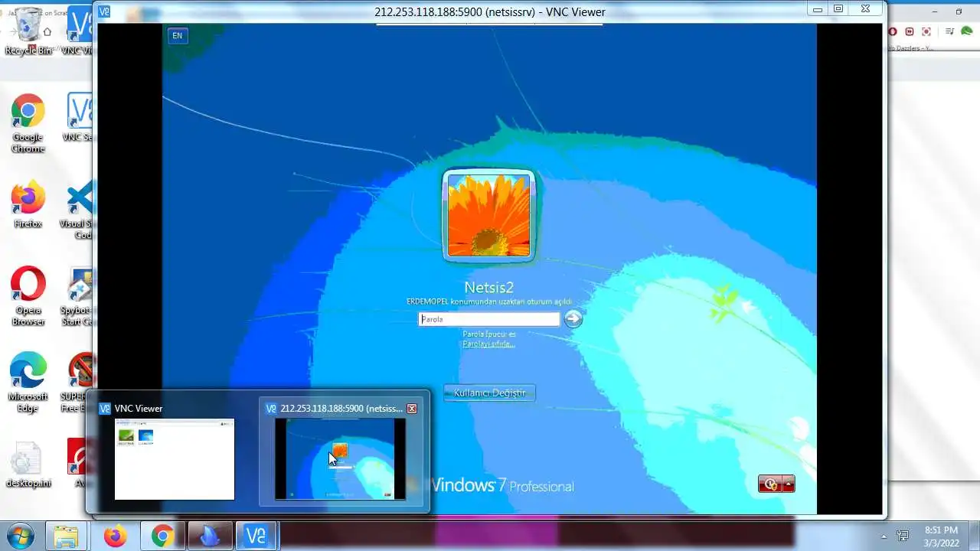Screen dimensions: 980x551
Task: Show hidden system tray icons arrow
Action: 884,537
